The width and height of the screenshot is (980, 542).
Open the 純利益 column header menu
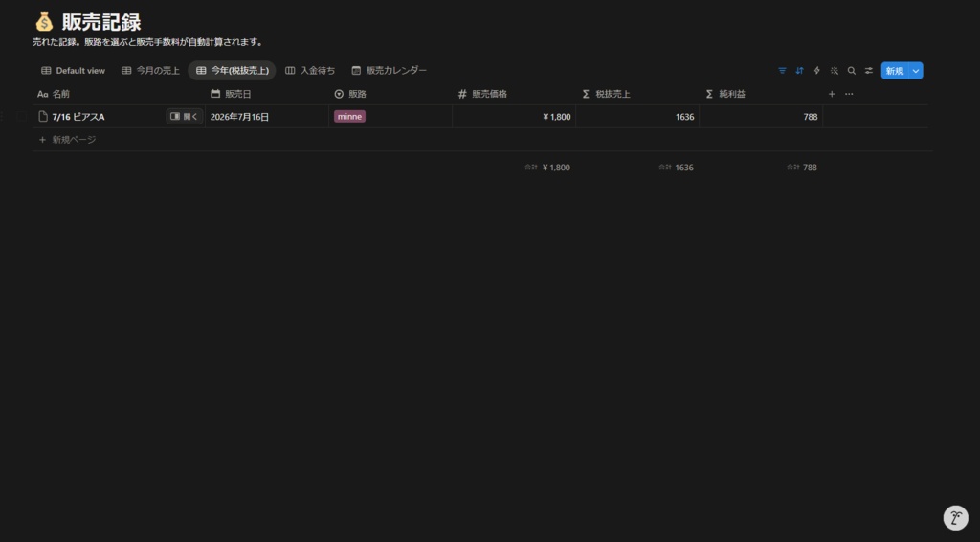coord(761,94)
